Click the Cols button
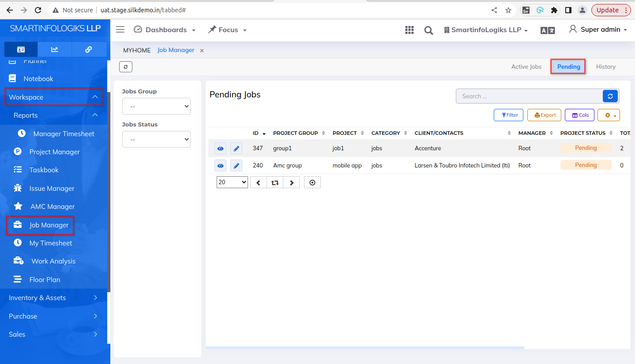The width and height of the screenshot is (635, 364). 579,115
